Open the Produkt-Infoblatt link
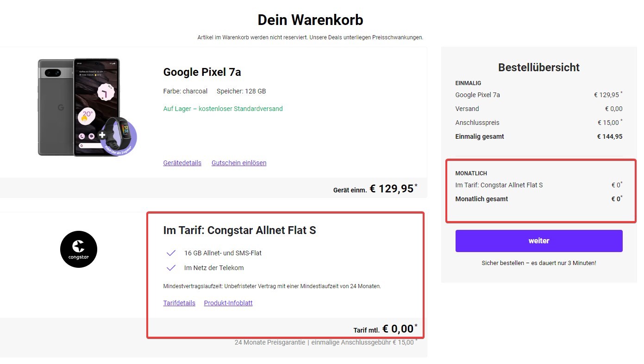The height and width of the screenshot is (364, 644). pos(228,303)
